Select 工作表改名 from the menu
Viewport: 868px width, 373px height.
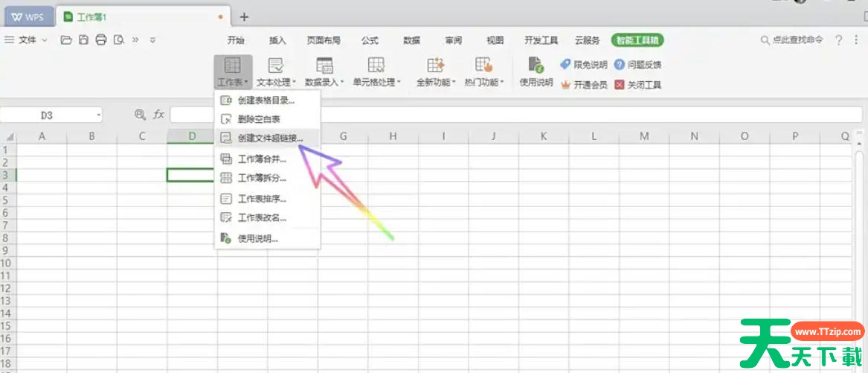point(267,218)
